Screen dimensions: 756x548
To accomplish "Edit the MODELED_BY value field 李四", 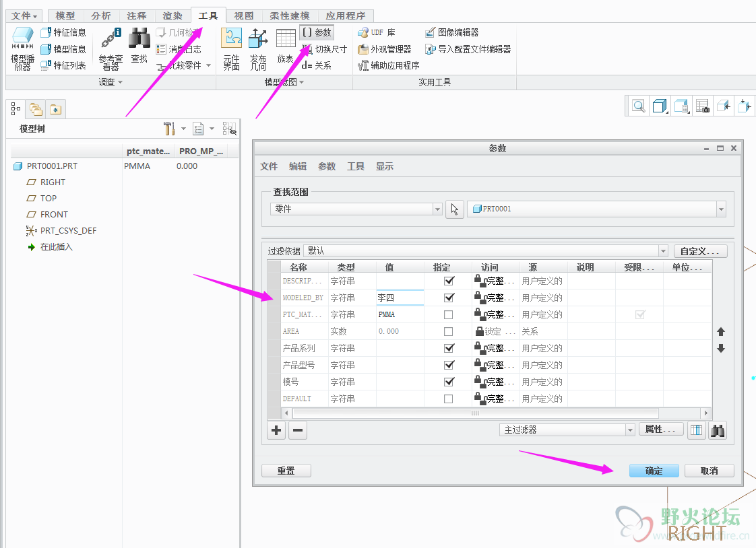I will [x=400, y=298].
